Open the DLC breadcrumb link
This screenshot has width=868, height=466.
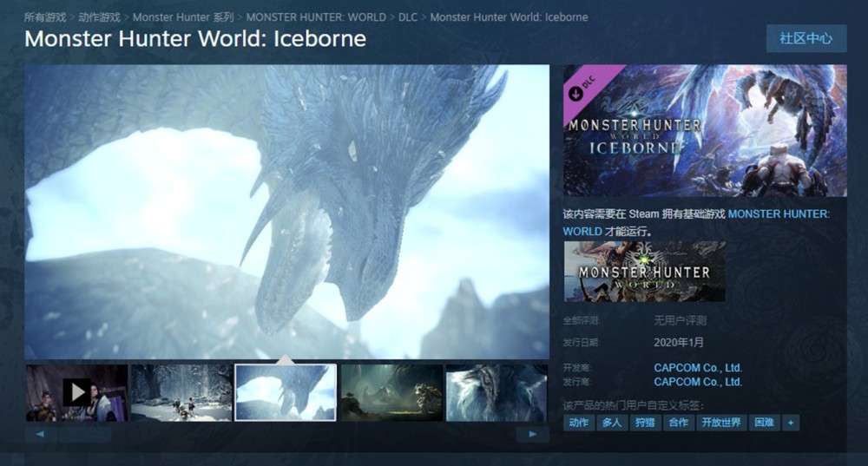pyautogui.click(x=408, y=17)
